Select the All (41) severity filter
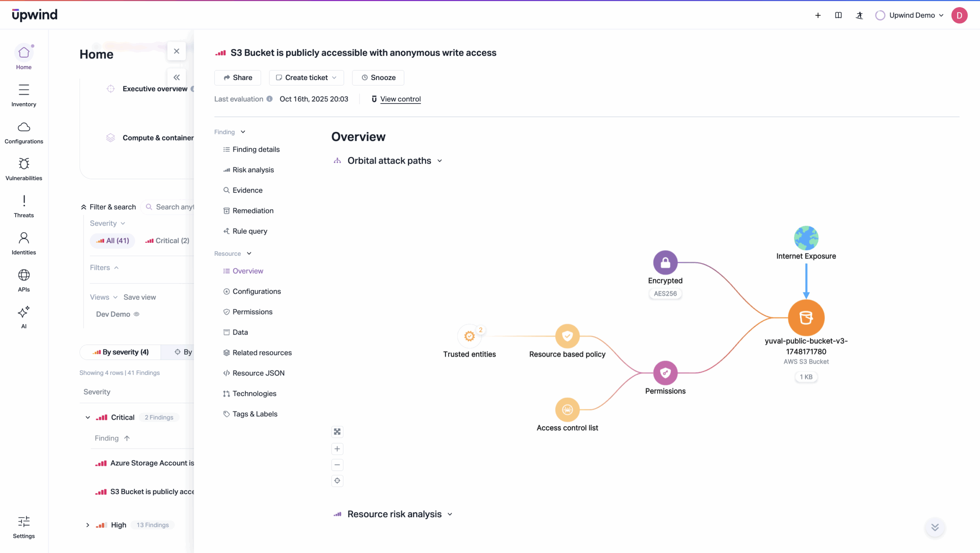The height and width of the screenshot is (553, 980). 113,240
